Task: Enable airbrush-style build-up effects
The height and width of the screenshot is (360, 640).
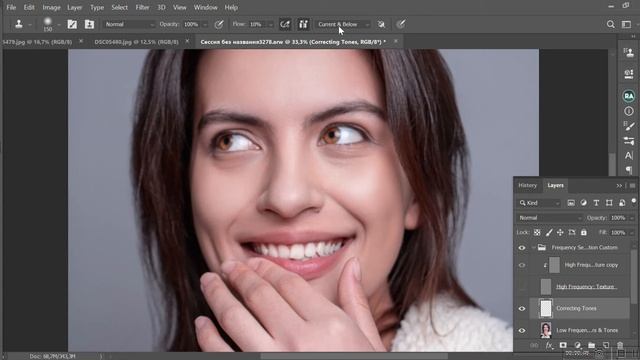Action: point(285,24)
